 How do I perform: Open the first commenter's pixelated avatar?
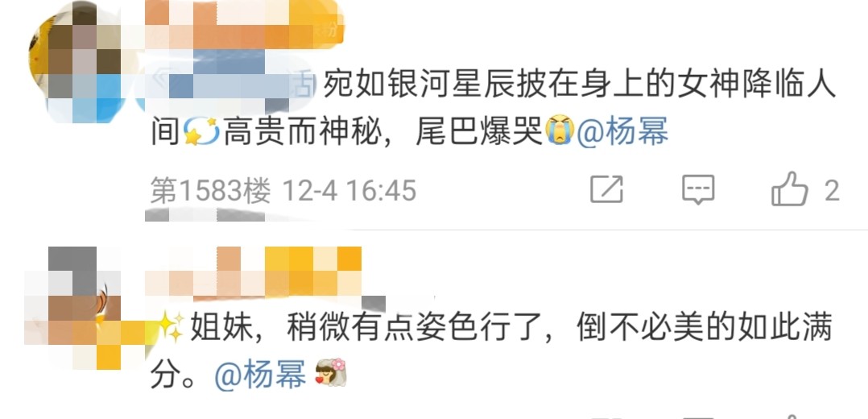[77, 61]
